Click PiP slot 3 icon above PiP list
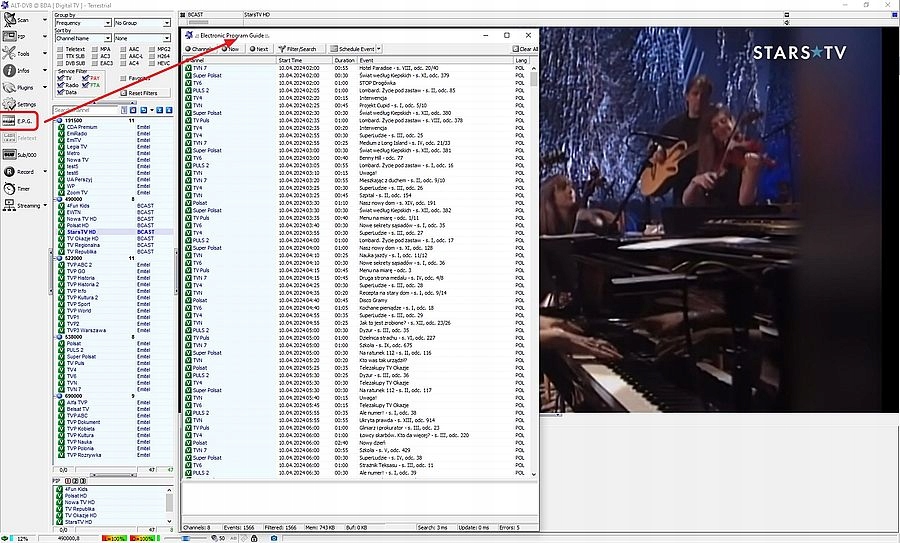Image resolution: width=900 pixels, height=543 pixels. (x=83, y=481)
